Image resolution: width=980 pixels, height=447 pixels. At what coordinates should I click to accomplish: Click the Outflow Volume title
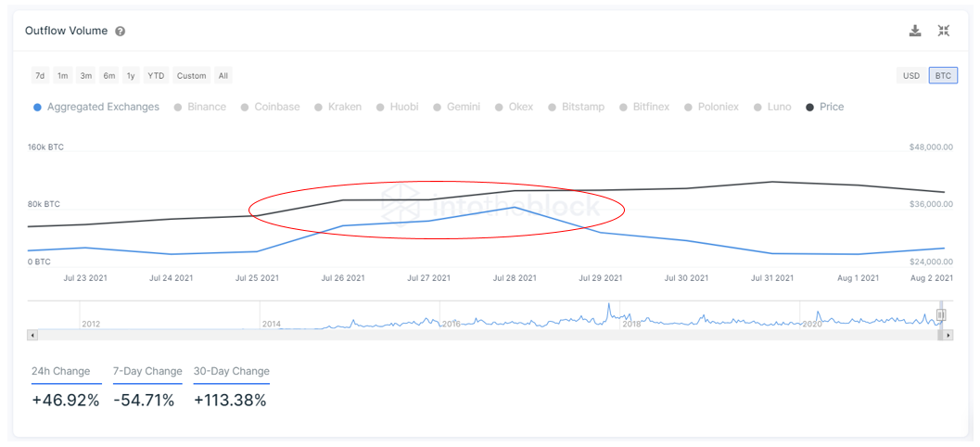66,31
